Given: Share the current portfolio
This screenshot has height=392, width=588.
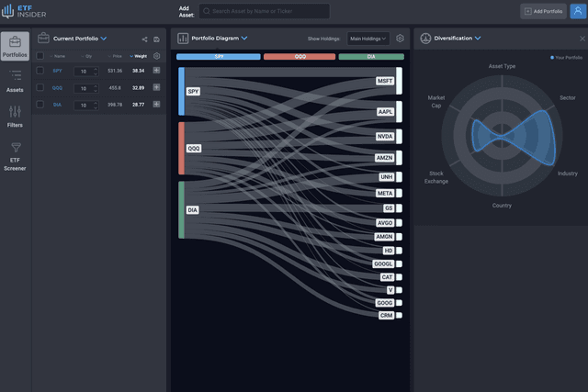Looking at the screenshot, I should click(144, 39).
